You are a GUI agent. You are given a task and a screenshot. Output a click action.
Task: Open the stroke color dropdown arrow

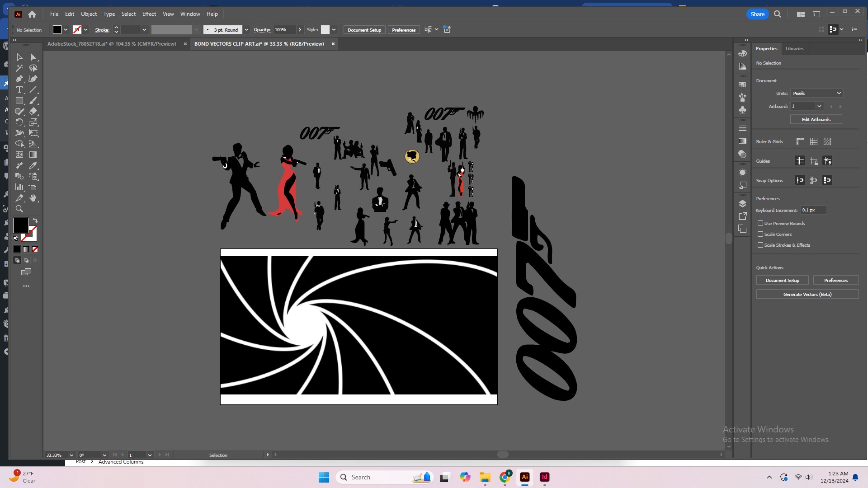pyautogui.click(x=86, y=30)
